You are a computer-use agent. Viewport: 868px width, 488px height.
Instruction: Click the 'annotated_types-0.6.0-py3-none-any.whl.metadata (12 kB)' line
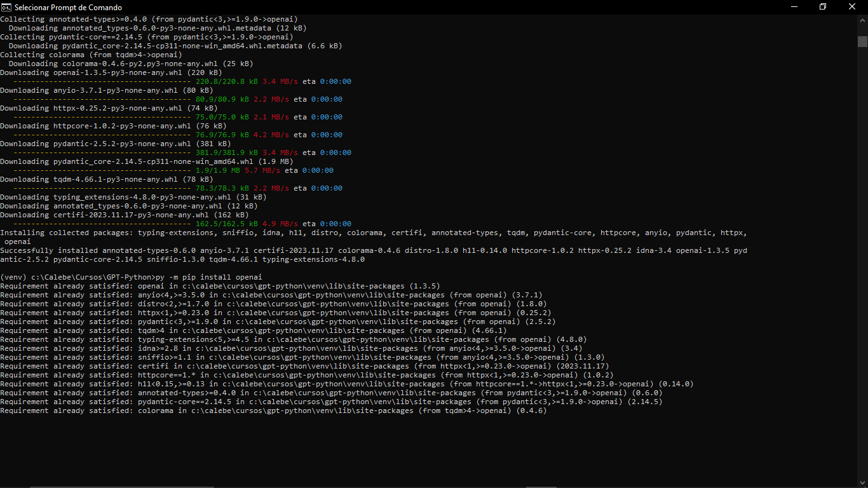click(x=158, y=28)
